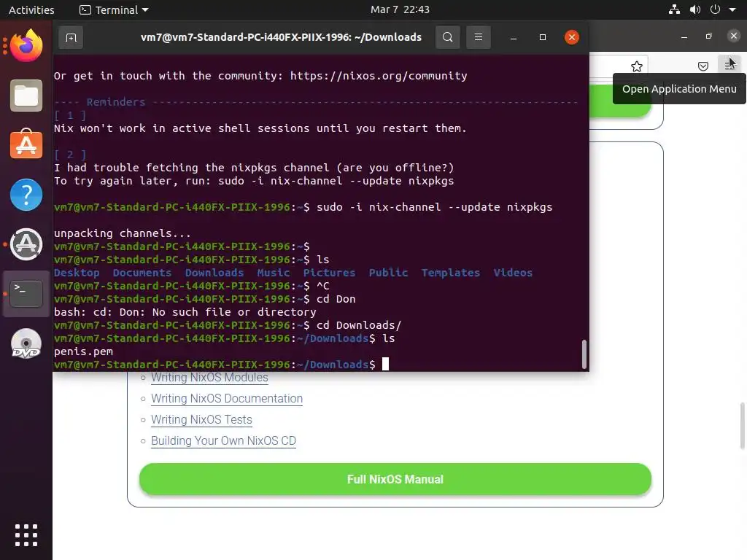Save page to Pocket in Firefox

pos(703,66)
